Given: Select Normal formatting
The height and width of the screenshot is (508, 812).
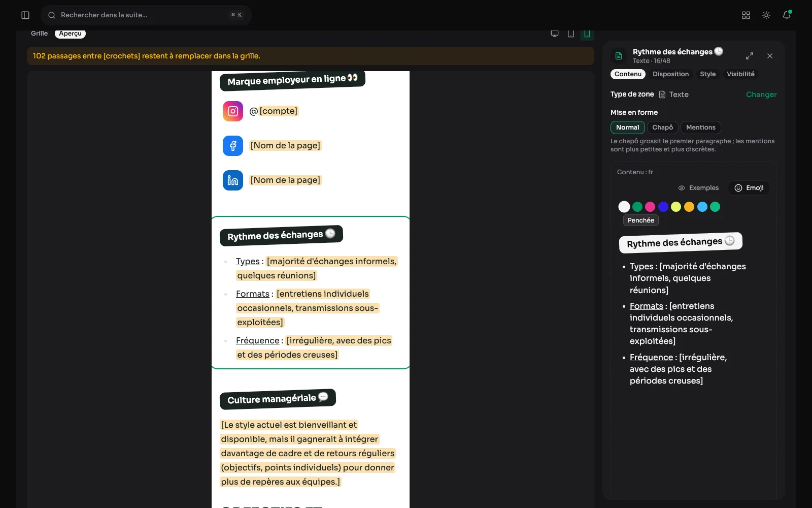Looking at the screenshot, I should coord(628,128).
